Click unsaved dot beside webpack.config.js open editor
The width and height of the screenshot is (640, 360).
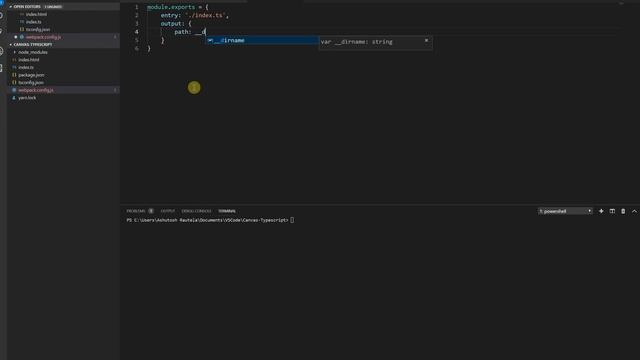point(16,37)
